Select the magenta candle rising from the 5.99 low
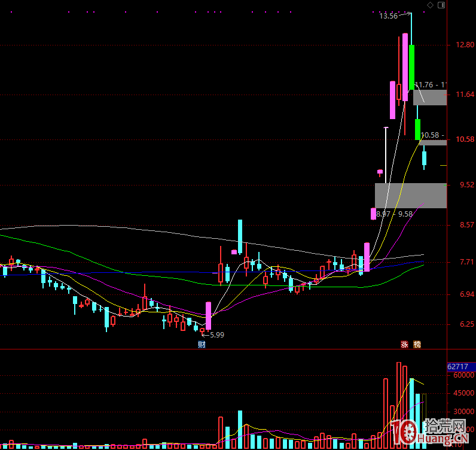The width and height of the screenshot is (476, 450). tap(208, 316)
